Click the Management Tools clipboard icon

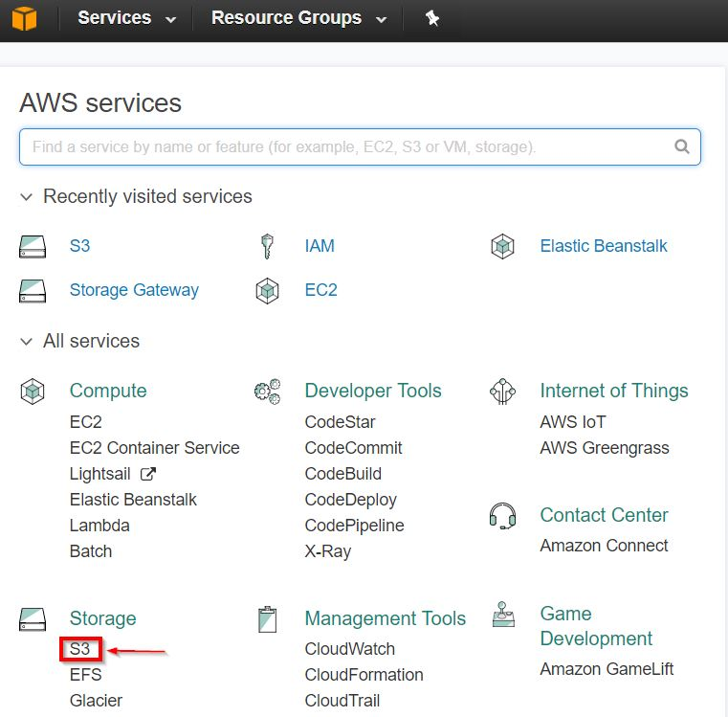[267, 619]
